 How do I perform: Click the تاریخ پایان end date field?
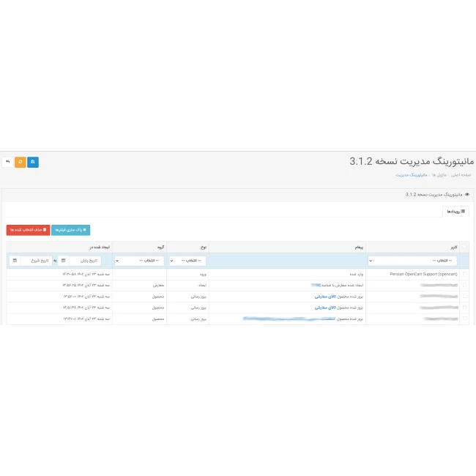pos(86,261)
